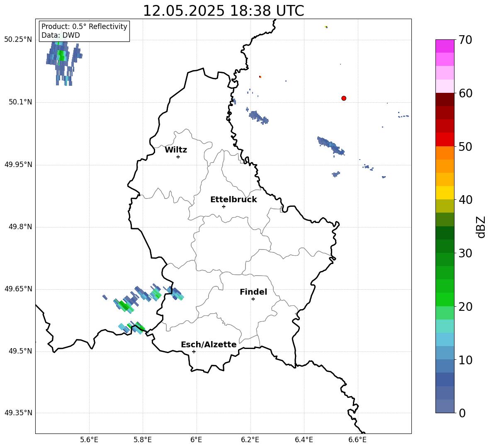Click the latitude label 50.1°N
The image size is (491, 448).
(20, 102)
